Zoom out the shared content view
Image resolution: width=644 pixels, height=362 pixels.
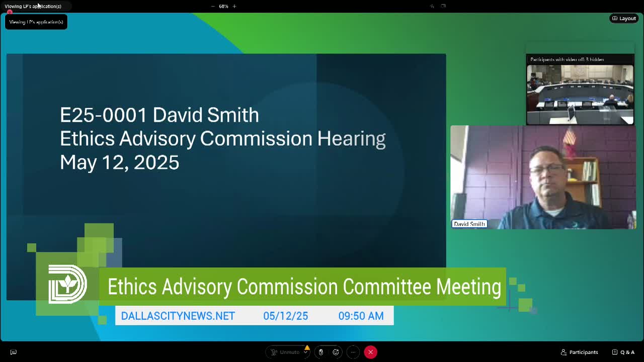(x=213, y=6)
